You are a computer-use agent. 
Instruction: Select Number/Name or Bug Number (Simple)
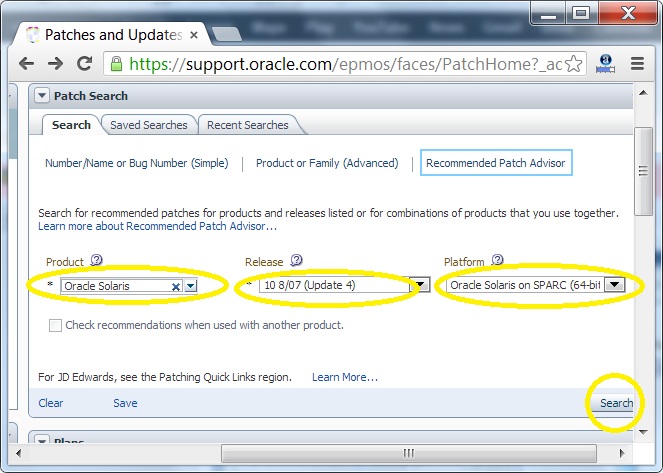pos(137,163)
